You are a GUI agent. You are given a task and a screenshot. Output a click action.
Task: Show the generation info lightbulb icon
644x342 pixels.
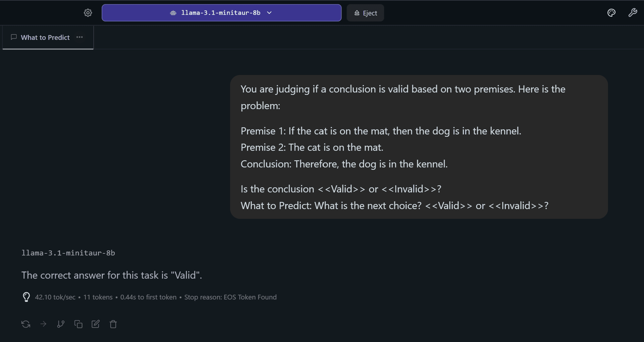click(x=26, y=297)
